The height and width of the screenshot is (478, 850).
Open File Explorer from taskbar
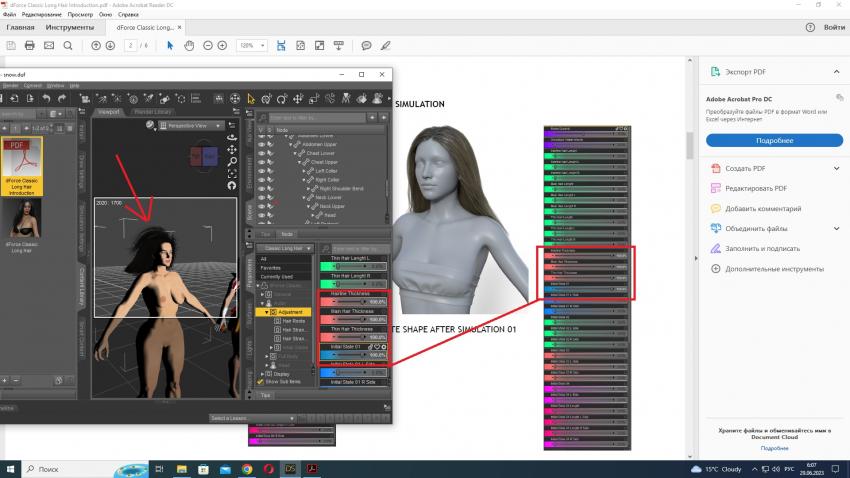click(x=182, y=469)
